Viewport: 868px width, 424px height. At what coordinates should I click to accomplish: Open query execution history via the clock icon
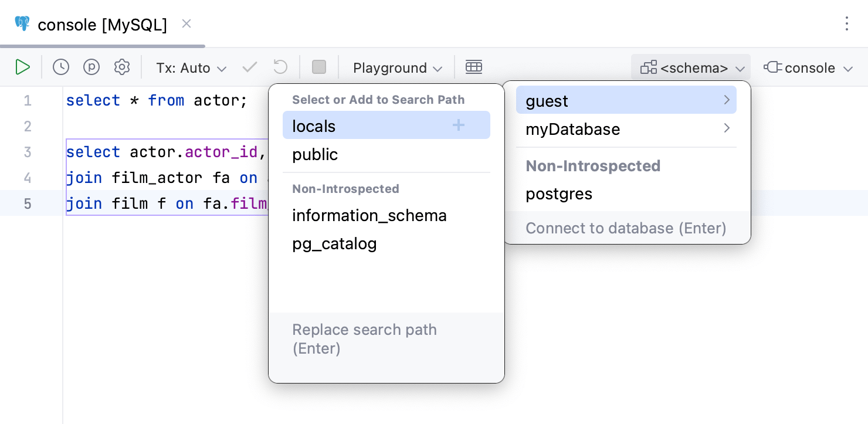click(x=60, y=67)
